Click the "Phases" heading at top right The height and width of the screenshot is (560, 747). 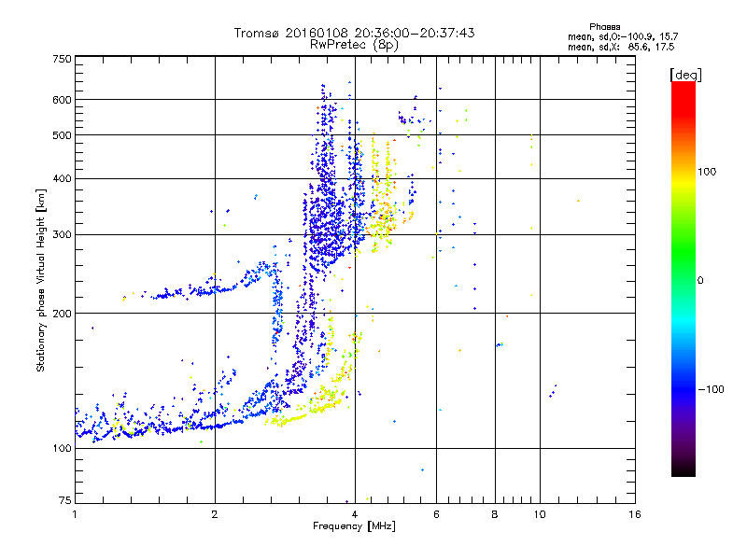click(604, 27)
